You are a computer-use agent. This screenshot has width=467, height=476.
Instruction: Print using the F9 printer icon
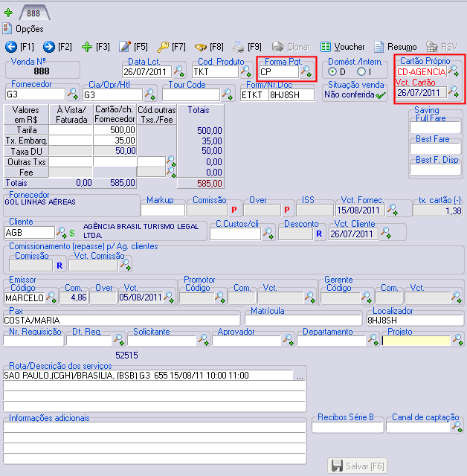click(x=239, y=47)
